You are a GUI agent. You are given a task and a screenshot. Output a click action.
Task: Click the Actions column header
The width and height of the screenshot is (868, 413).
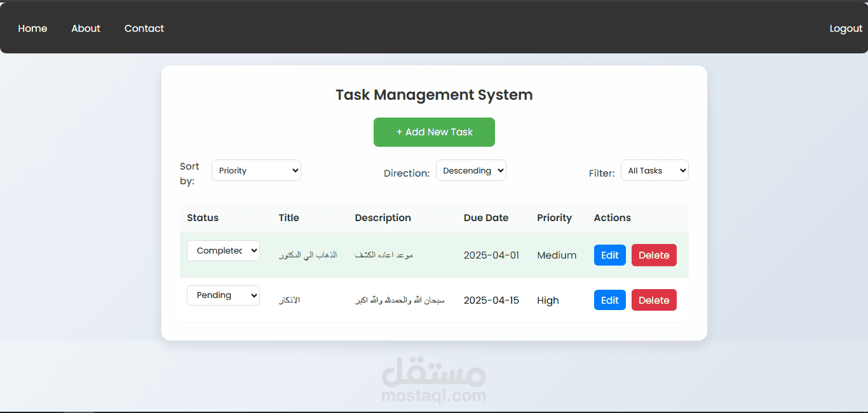coord(613,218)
